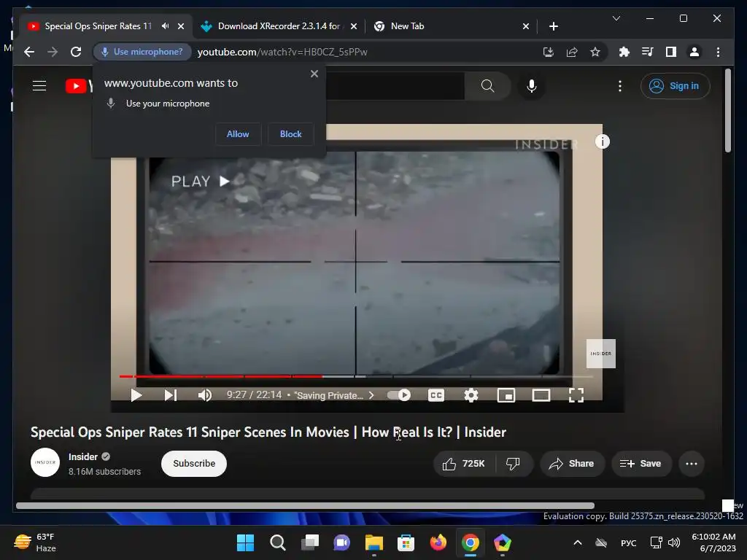The height and width of the screenshot is (560, 747).
Task: Toggle Chrome side panel
Action: (671, 52)
